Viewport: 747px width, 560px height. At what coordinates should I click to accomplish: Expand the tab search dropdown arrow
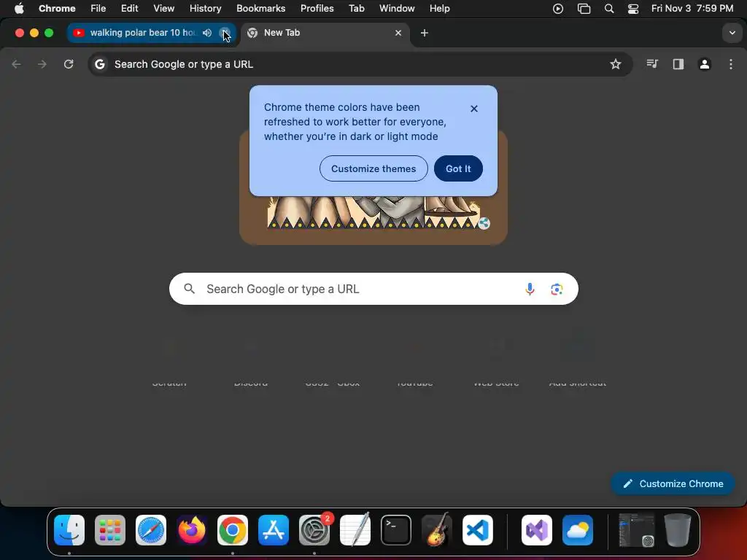[732, 33]
